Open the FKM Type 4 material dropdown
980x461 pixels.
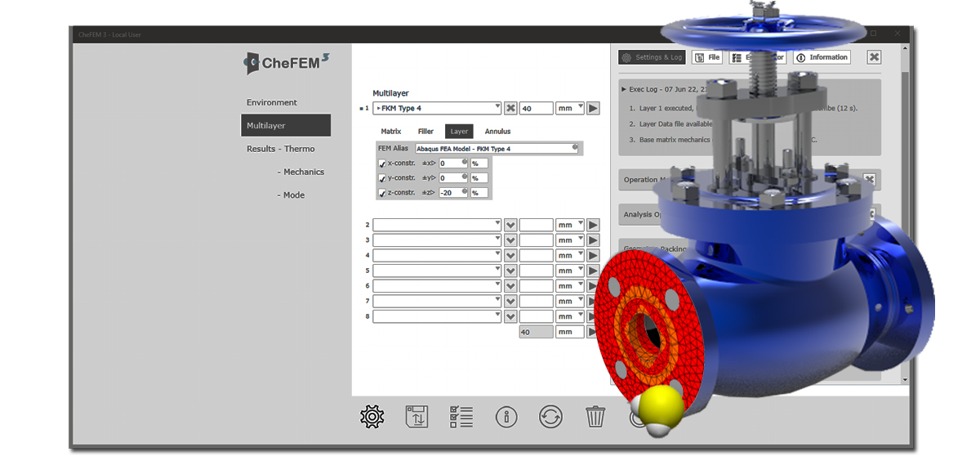[437, 108]
